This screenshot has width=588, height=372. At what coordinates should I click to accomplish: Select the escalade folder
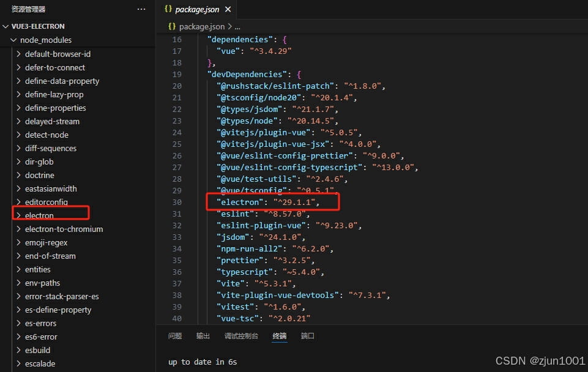(x=40, y=364)
